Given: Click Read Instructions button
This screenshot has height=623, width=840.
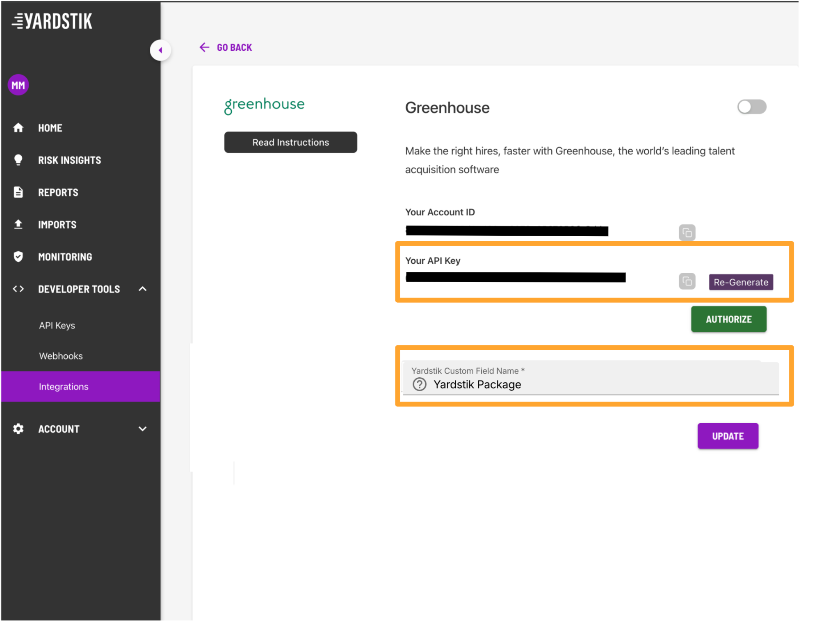Looking at the screenshot, I should [x=290, y=142].
